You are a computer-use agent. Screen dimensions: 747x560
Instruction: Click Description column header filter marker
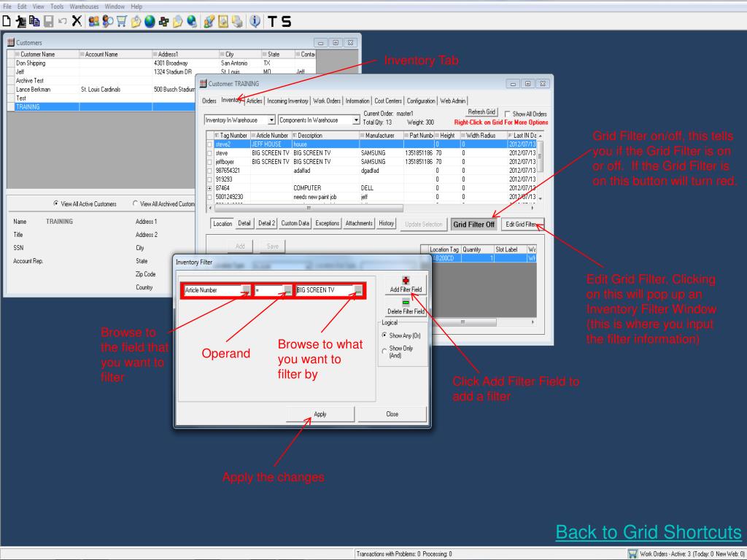(295, 135)
